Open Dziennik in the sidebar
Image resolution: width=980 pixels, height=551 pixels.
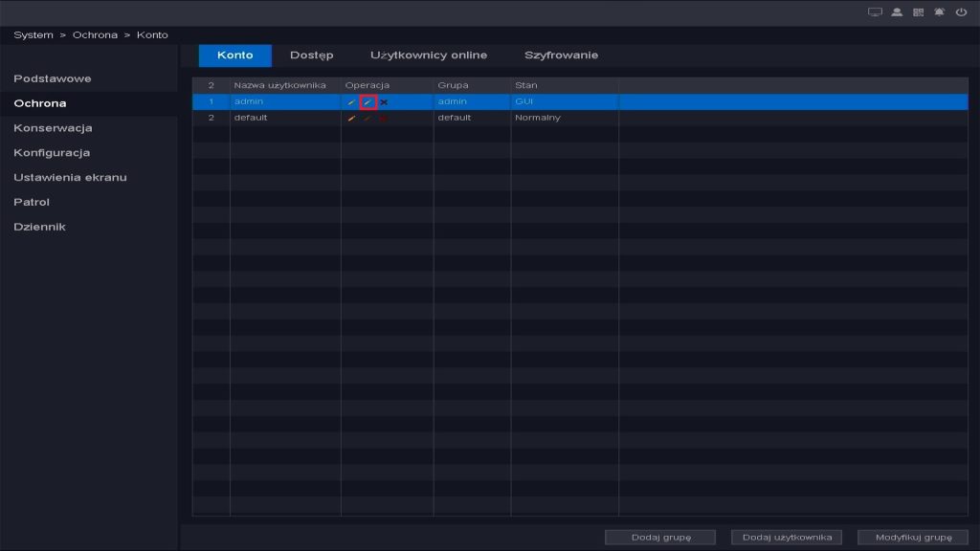click(39, 227)
